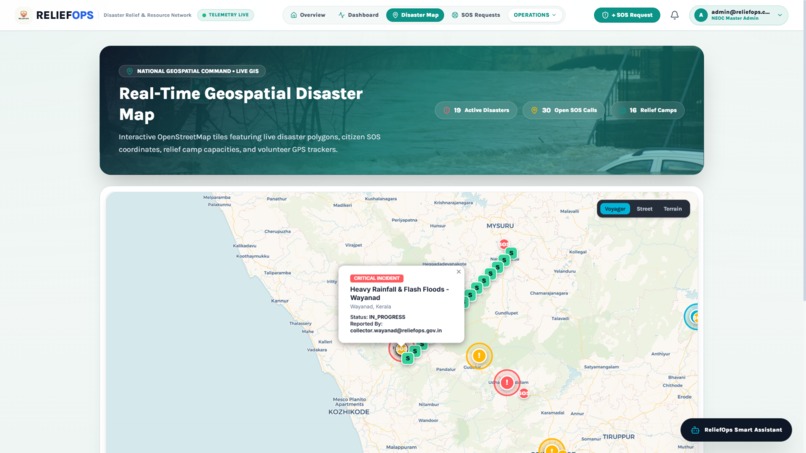The image size is (806, 453).
Task: Expand the admin account menu chevron
Action: 780,15
